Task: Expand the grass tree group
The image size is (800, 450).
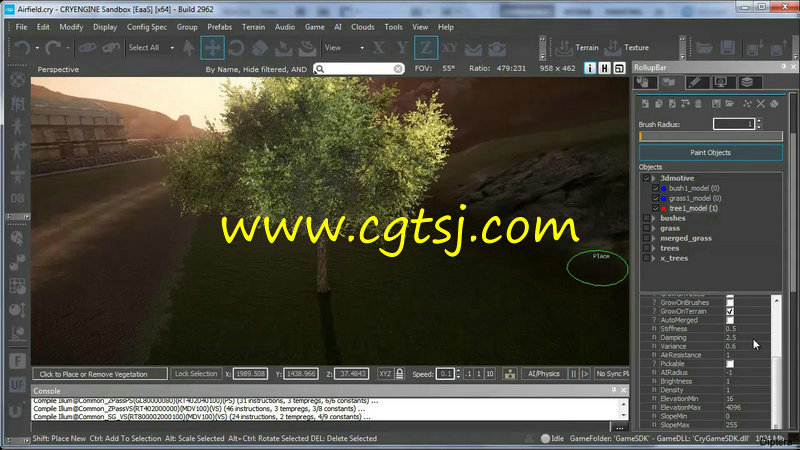Action: point(654,228)
